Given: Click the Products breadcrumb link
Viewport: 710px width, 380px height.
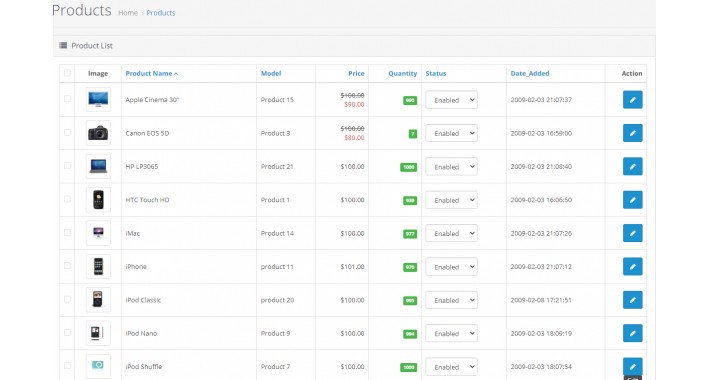Looking at the screenshot, I should click(161, 13).
